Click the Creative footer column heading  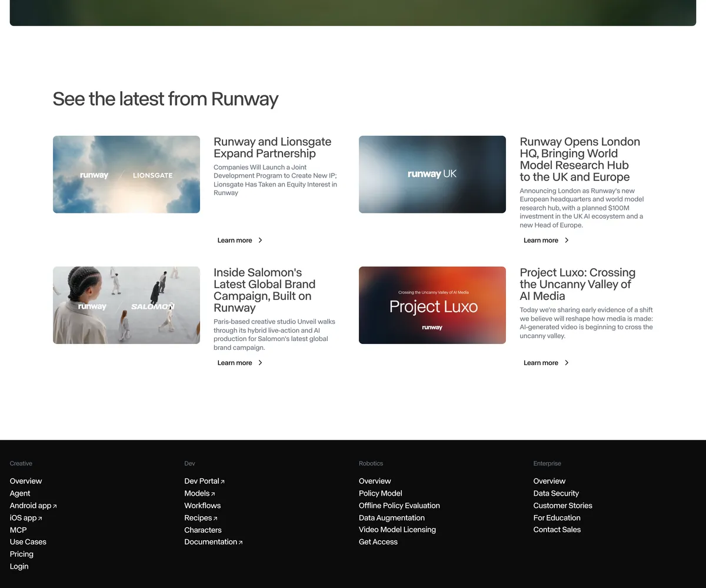(21, 464)
